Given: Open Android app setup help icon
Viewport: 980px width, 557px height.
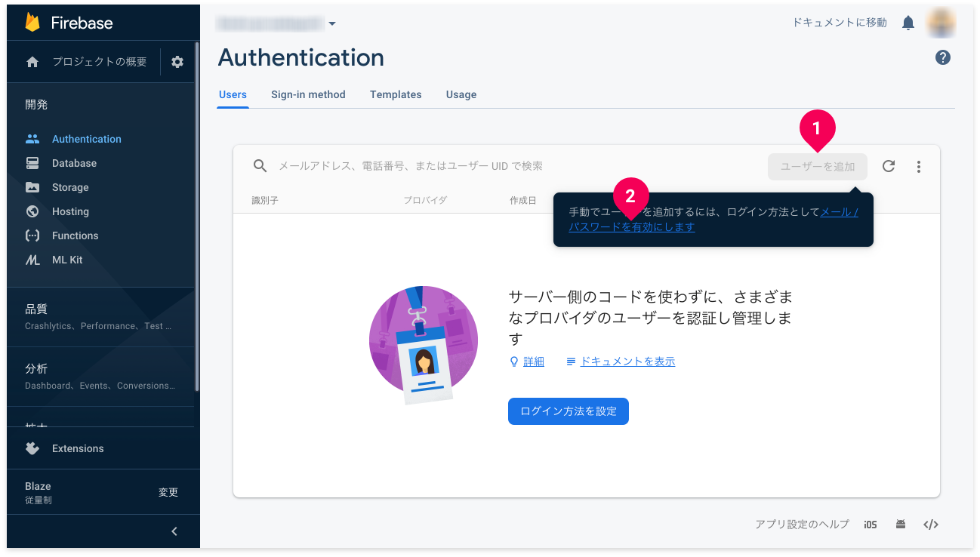Looking at the screenshot, I should [x=901, y=525].
